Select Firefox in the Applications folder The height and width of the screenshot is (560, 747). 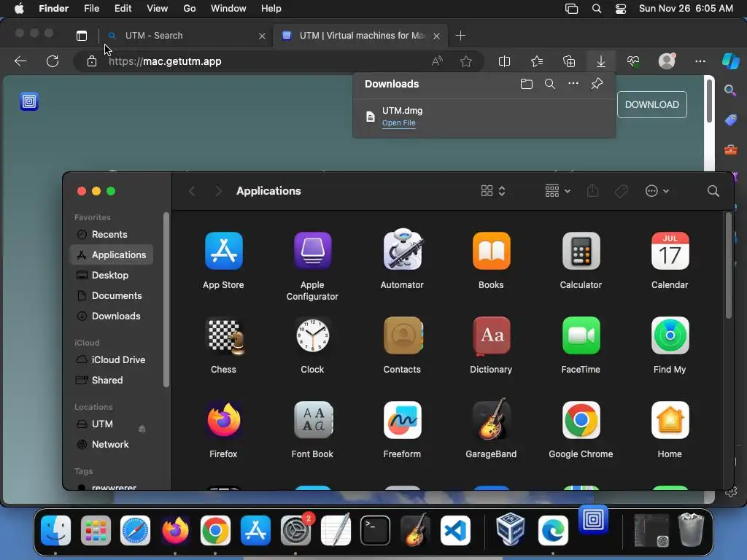point(223,420)
